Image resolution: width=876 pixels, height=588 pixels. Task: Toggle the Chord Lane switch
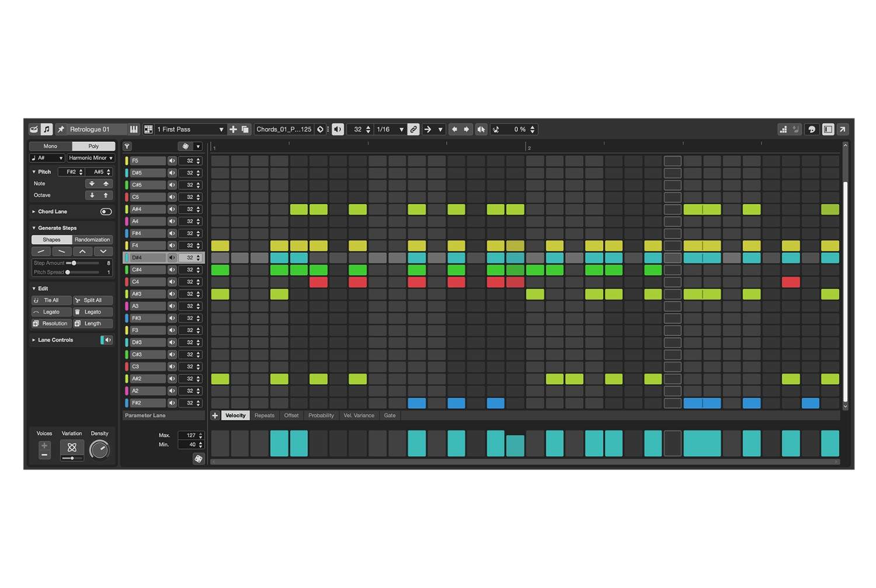pos(106,211)
